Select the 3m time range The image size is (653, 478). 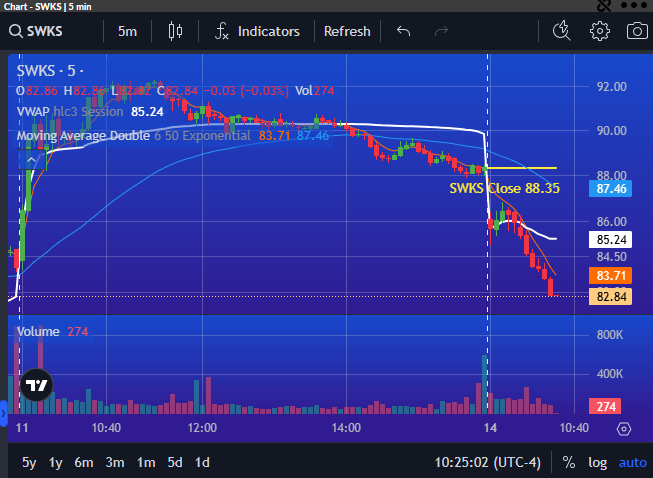[x=115, y=463]
